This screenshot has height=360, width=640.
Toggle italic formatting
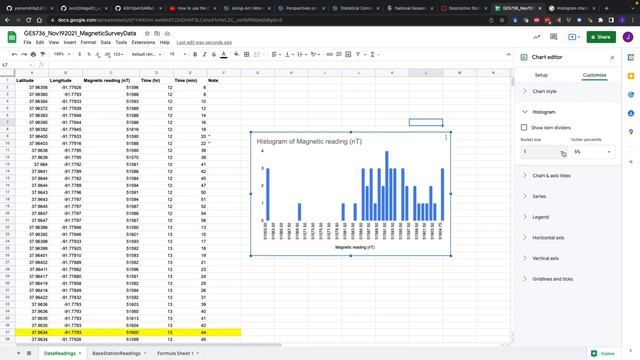tap(204, 54)
